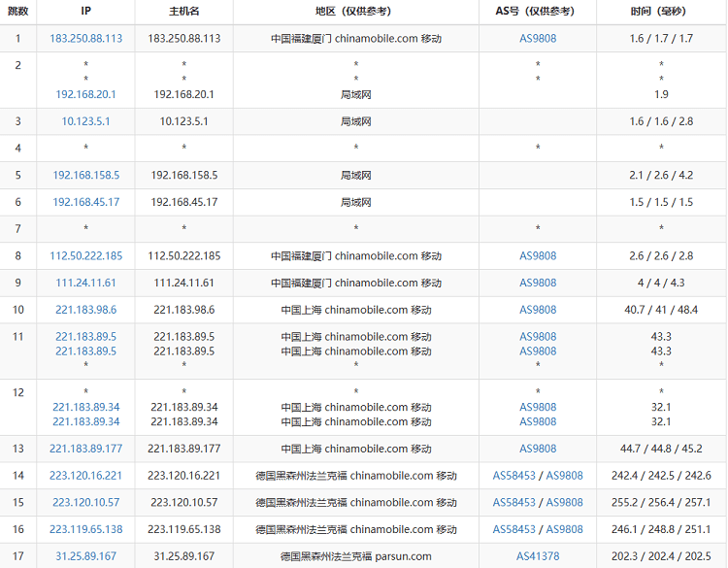Viewport: 728px width, 568px height.
Task: Open IP link 192.168.20.1
Action: 85,94
